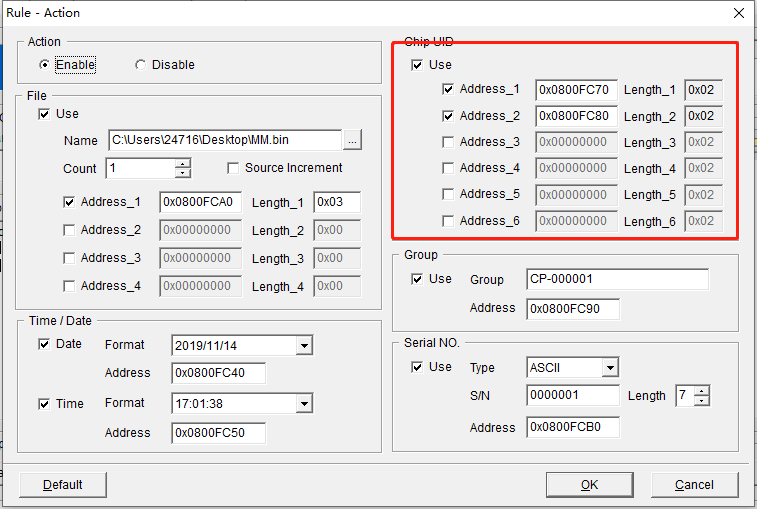Open the Date Format dropdown
This screenshot has height=509, width=757.
pyautogui.click(x=304, y=345)
